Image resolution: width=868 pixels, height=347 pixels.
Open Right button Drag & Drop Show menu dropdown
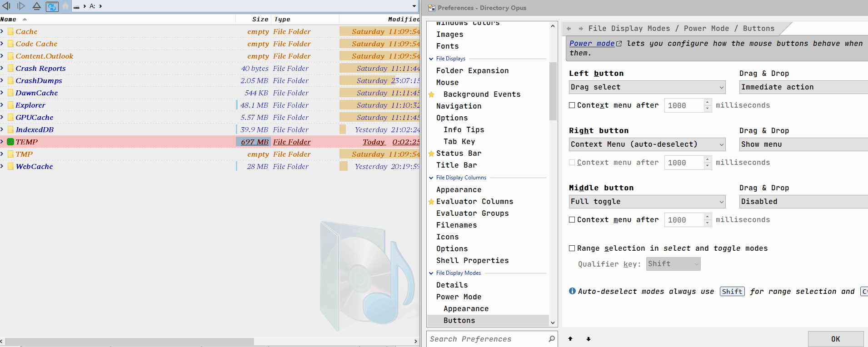[803, 144]
